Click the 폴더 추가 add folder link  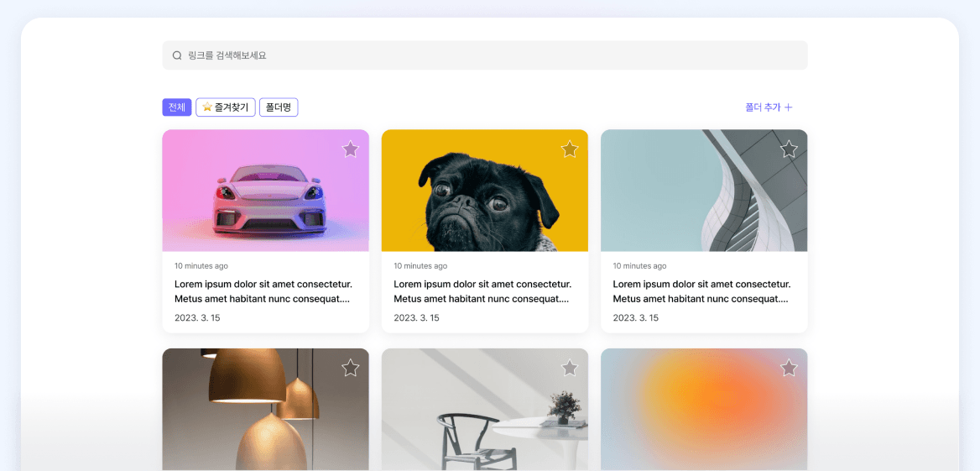point(763,107)
